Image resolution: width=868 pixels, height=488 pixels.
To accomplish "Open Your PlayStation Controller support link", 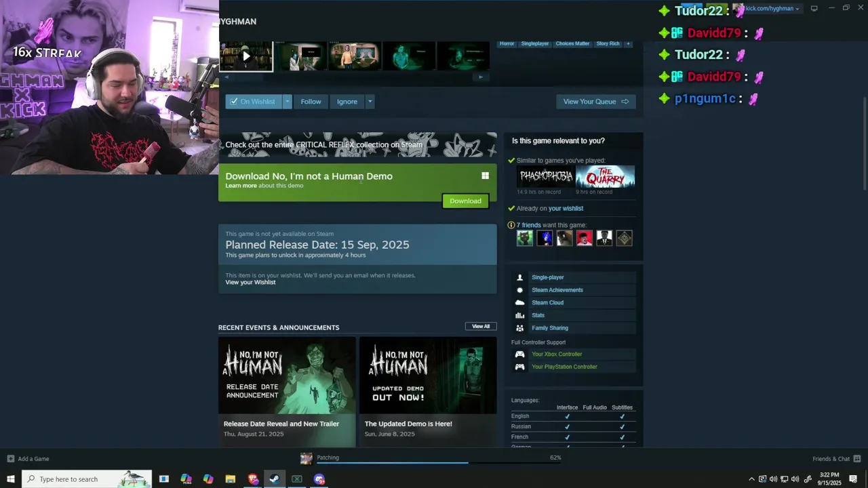I will tap(564, 367).
